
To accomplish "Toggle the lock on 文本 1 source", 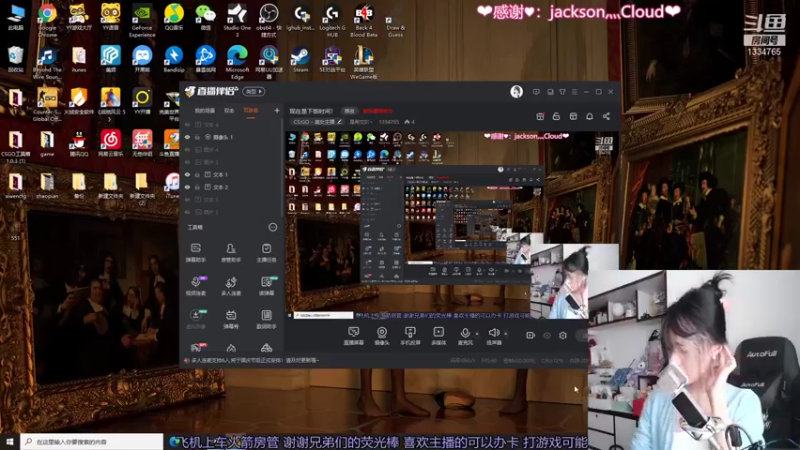I will tap(197, 174).
